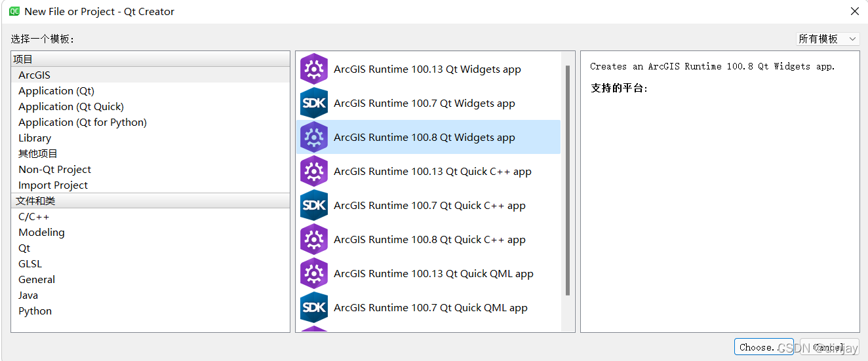Select the 其他项目 category
This screenshot has height=361, width=868.
pos(150,153)
